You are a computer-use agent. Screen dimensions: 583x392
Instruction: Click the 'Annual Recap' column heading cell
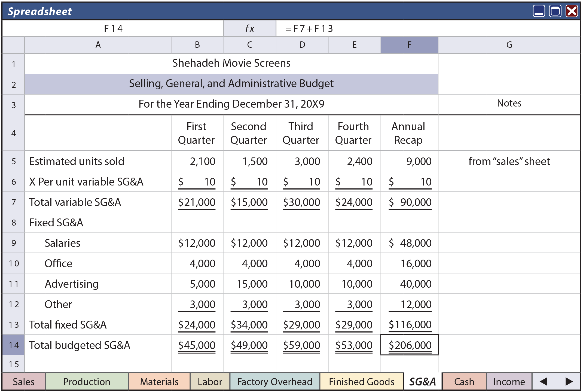pyautogui.click(x=409, y=133)
